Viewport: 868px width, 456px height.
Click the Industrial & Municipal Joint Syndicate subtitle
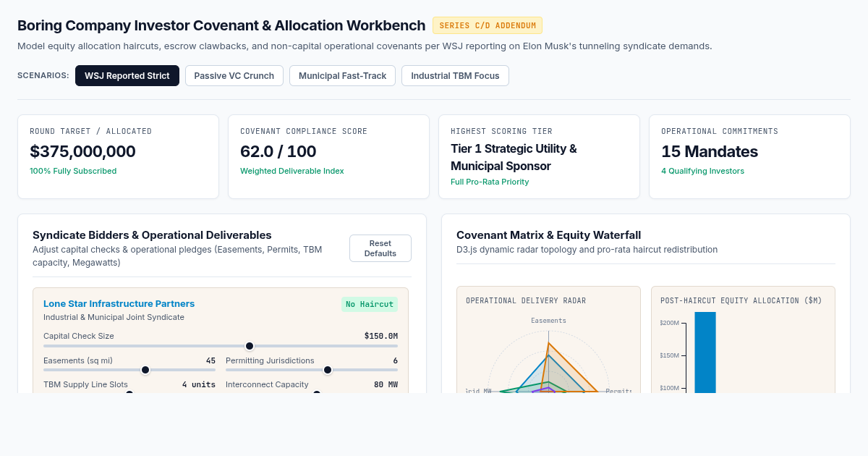coord(114,317)
